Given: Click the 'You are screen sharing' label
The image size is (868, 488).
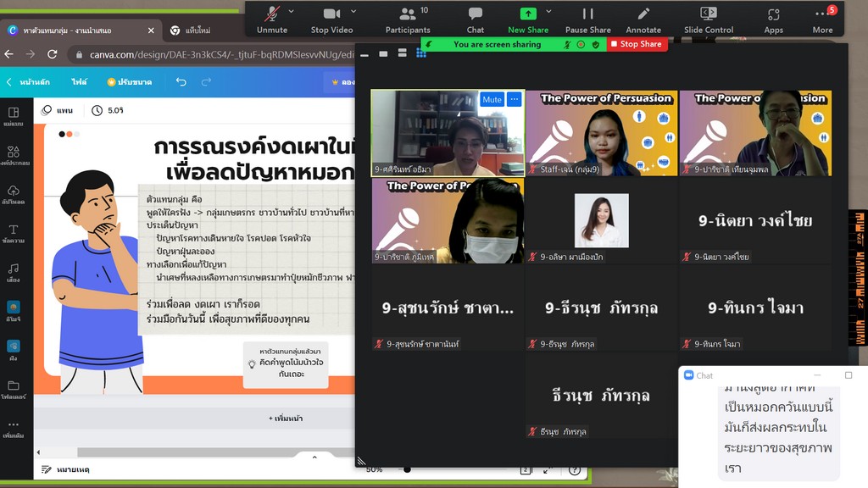Looking at the screenshot, I should pos(497,44).
